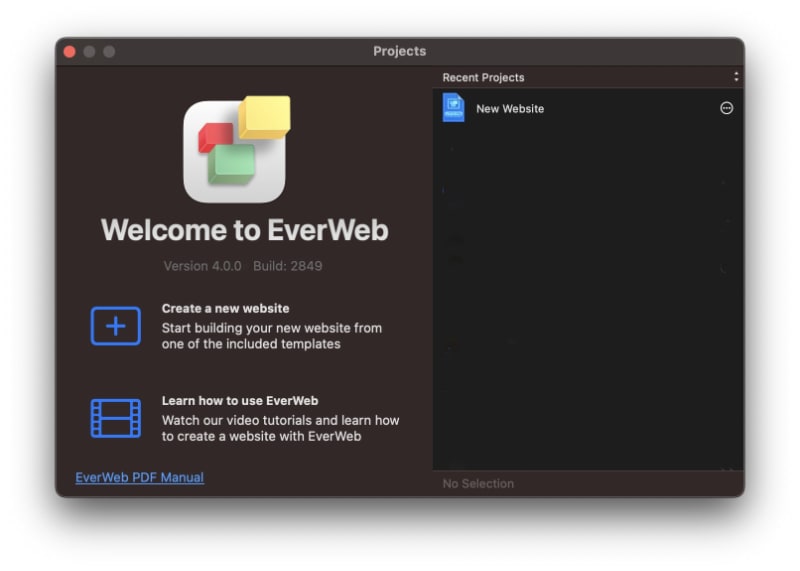Click Watch our video tutorials description
Screen dimensions: 800x571
(281, 428)
